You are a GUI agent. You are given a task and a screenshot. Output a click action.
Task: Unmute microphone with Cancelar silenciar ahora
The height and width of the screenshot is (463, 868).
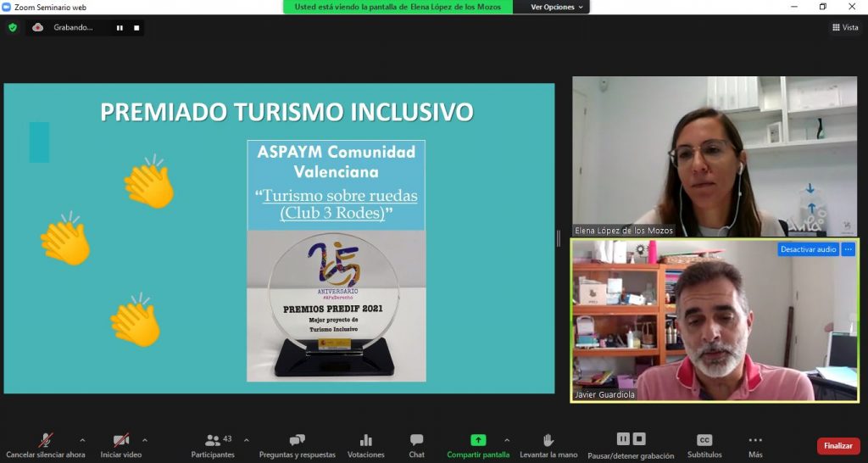tap(46, 446)
